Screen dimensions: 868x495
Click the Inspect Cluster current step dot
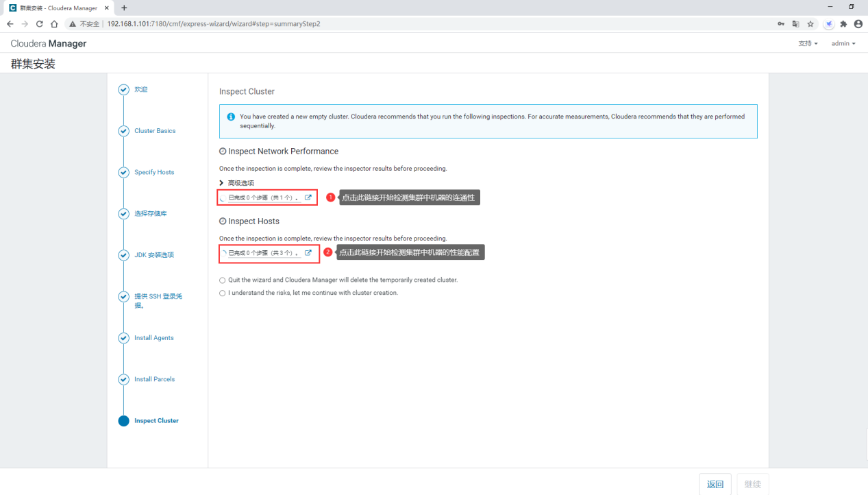point(123,421)
